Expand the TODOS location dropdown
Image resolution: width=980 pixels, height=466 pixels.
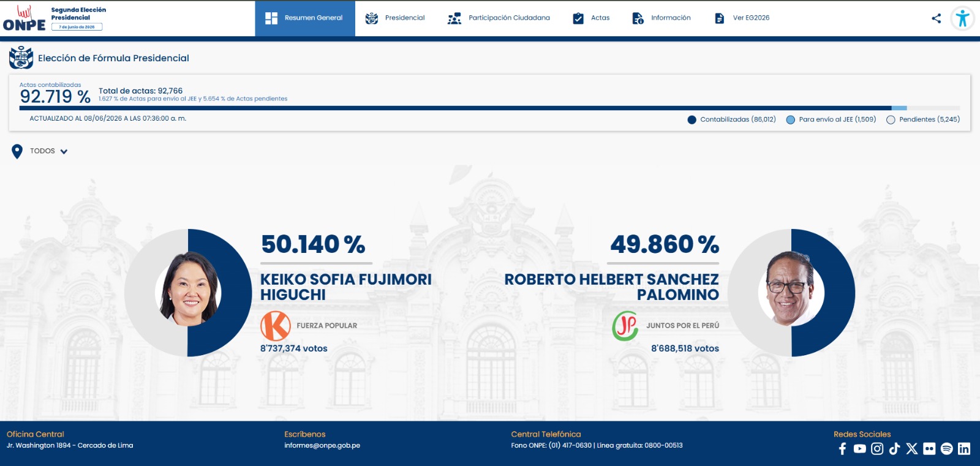click(x=48, y=151)
